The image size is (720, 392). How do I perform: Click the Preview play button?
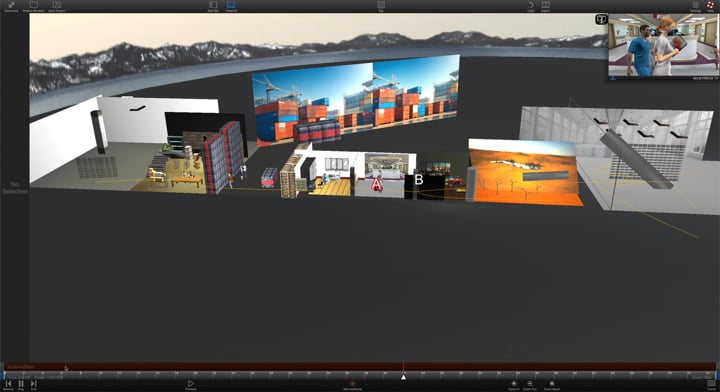click(x=191, y=385)
